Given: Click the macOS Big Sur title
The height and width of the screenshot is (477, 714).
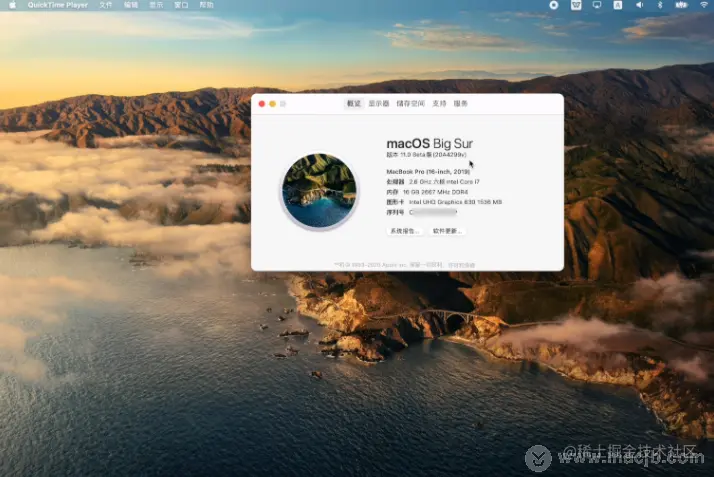Looking at the screenshot, I should click(430, 143).
